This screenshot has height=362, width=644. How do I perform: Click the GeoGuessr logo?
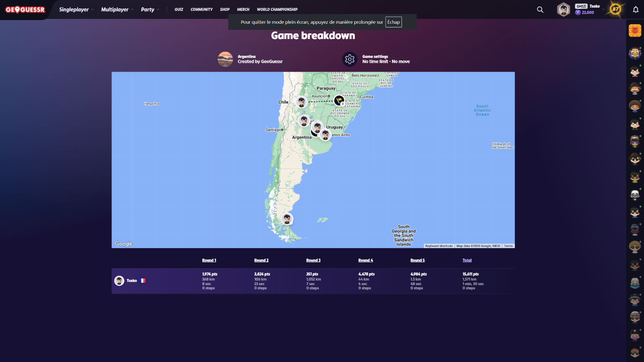click(25, 10)
